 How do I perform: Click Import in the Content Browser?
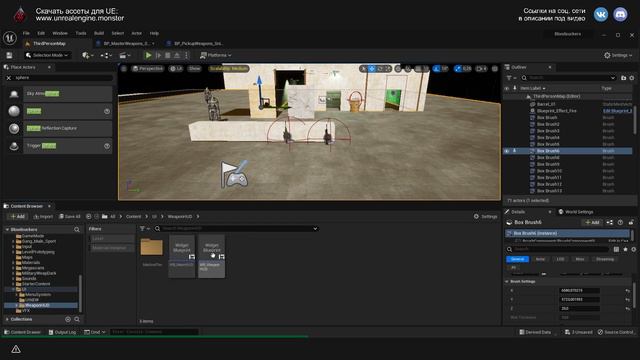pos(43,216)
